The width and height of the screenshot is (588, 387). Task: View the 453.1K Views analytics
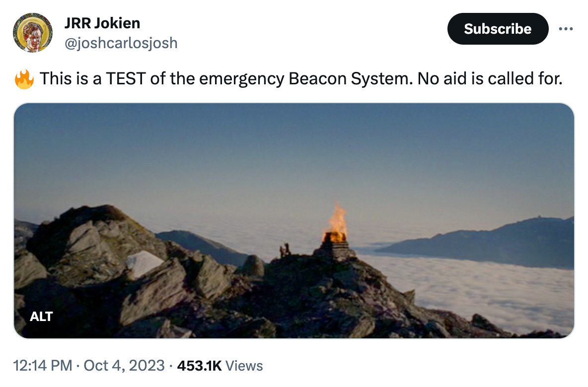click(220, 366)
